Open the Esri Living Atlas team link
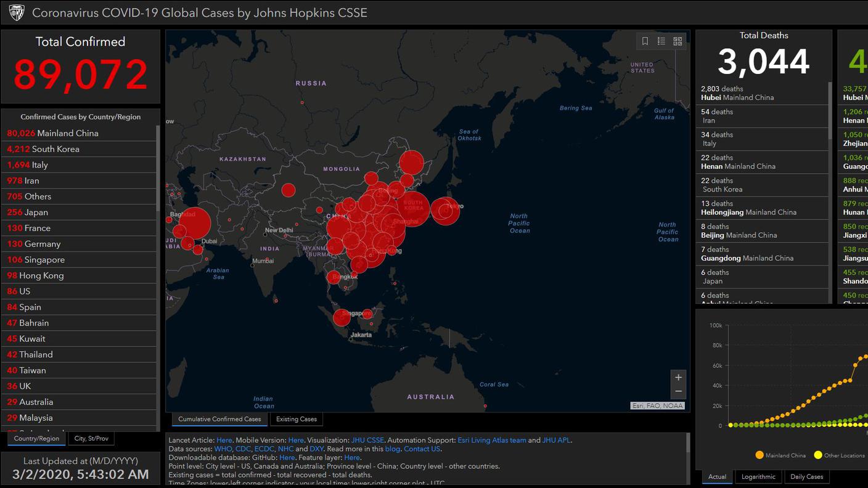Screen dimensions: 868x488 coord(492,441)
